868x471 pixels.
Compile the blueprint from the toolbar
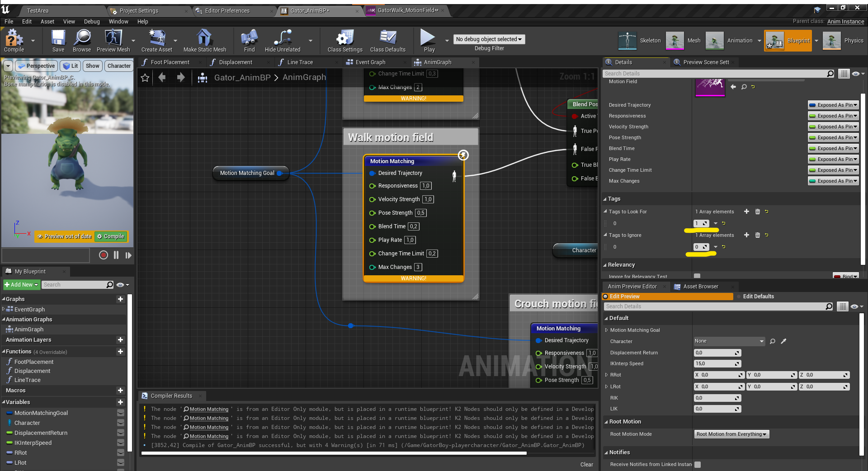(x=14, y=40)
